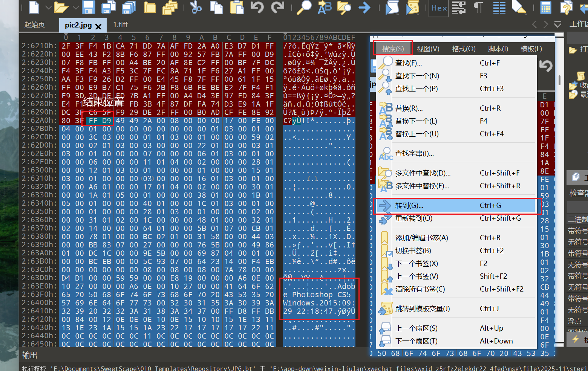Click the Paste clipboard icon
Image resolution: width=588 pixels, height=371 pixels.
tap(237, 7)
